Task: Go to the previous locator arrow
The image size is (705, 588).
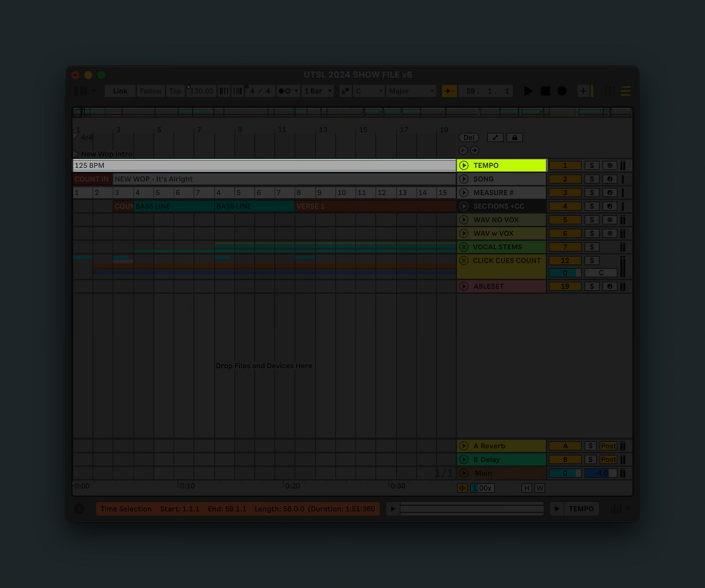Action: 463,151
